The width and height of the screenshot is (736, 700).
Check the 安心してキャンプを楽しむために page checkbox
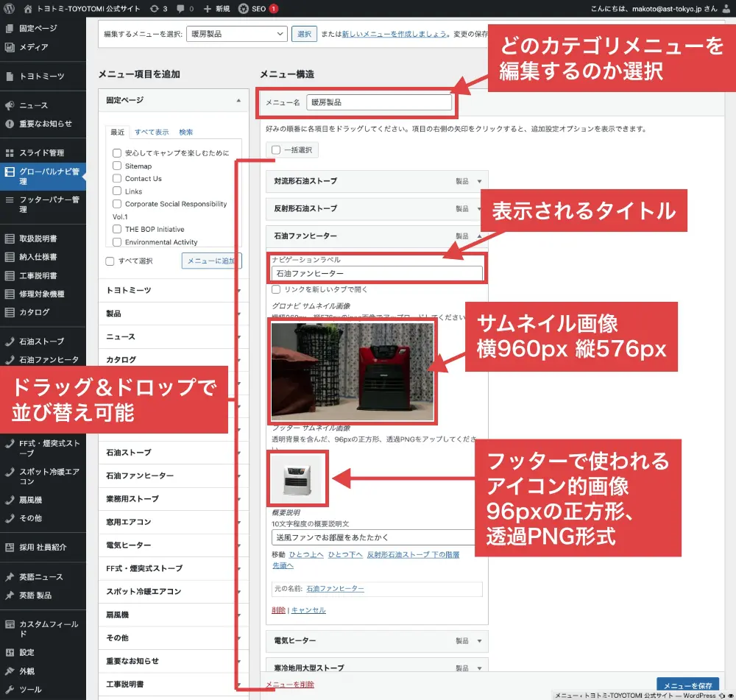click(117, 153)
